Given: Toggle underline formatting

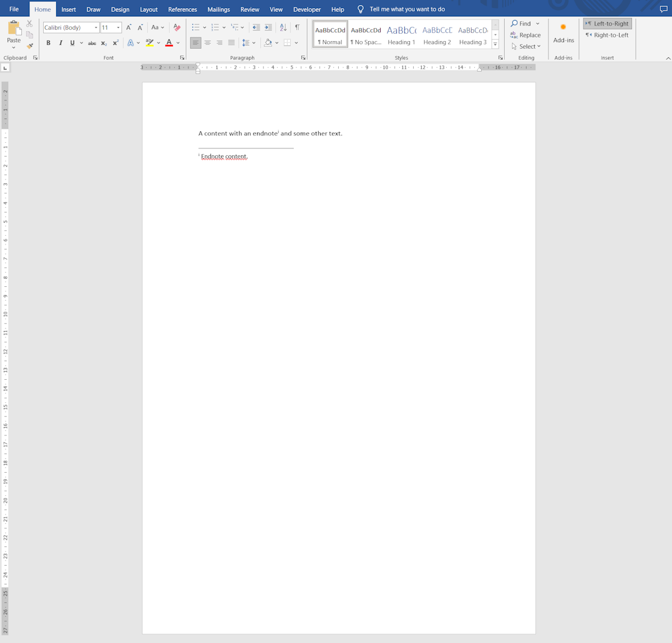Looking at the screenshot, I should [72, 43].
